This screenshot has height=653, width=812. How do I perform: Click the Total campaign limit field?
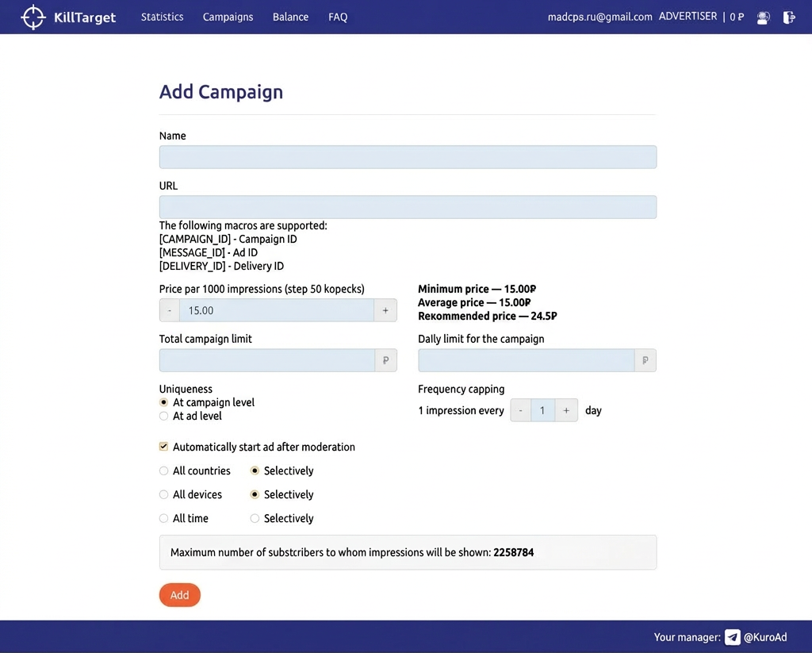click(267, 360)
